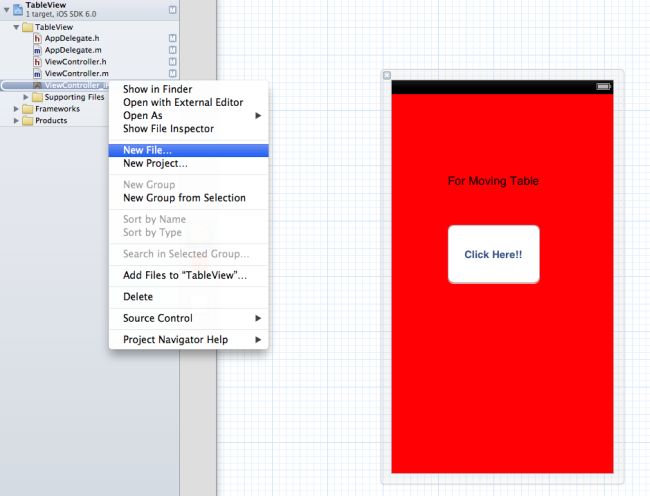Click the Supporting Files folder icon
The image size is (650, 496).
click(x=37, y=97)
